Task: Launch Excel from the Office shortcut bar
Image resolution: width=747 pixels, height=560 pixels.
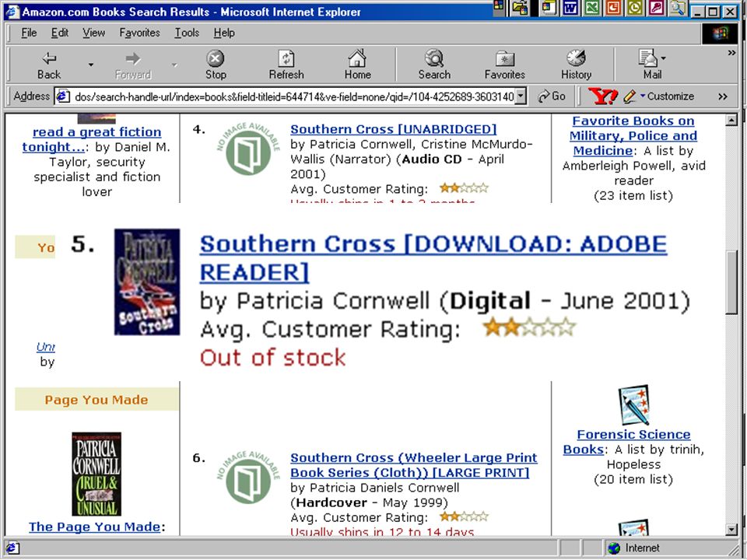Action: [591, 8]
